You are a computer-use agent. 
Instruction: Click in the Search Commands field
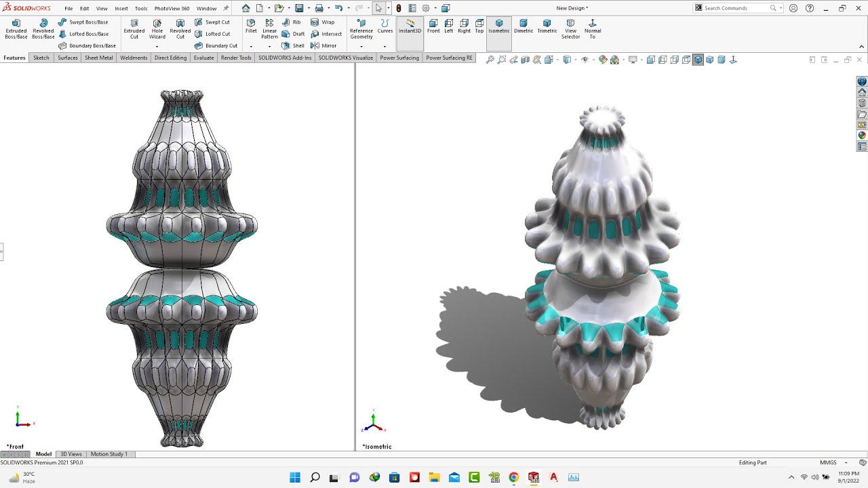(738, 8)
